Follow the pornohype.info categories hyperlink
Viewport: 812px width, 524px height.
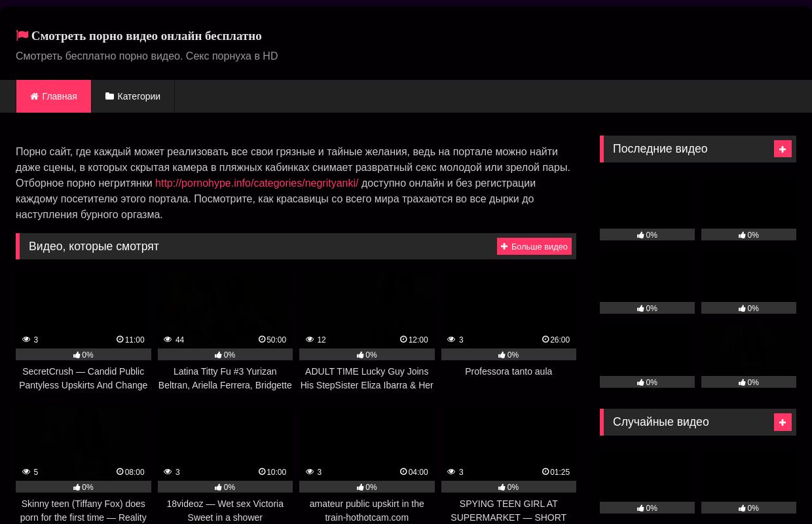coord(257,183)
